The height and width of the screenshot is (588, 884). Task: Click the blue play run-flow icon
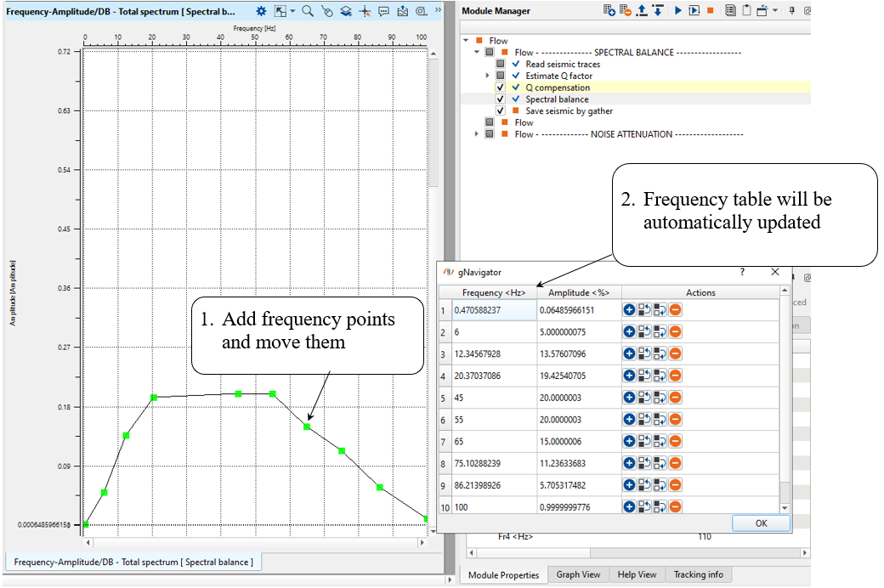[x=677, y=11]
